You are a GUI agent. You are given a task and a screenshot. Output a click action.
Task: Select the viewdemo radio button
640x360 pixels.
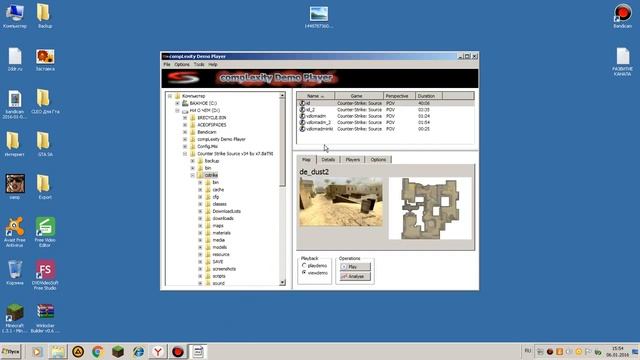[304, 273]
